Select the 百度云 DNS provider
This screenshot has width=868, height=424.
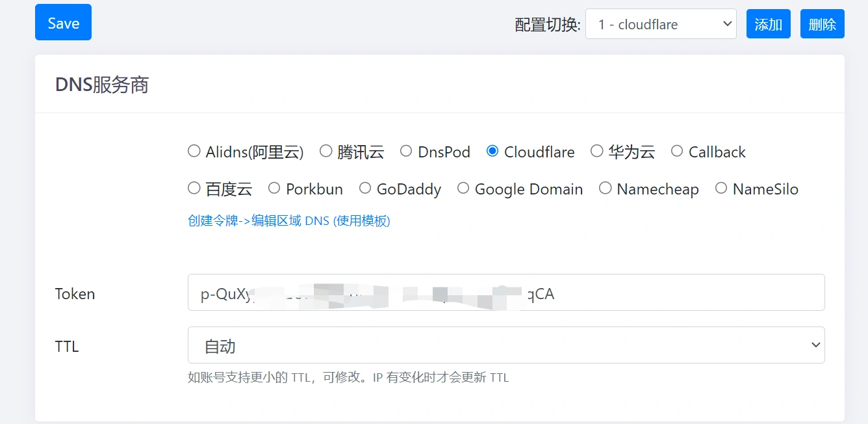click(194, 188)
